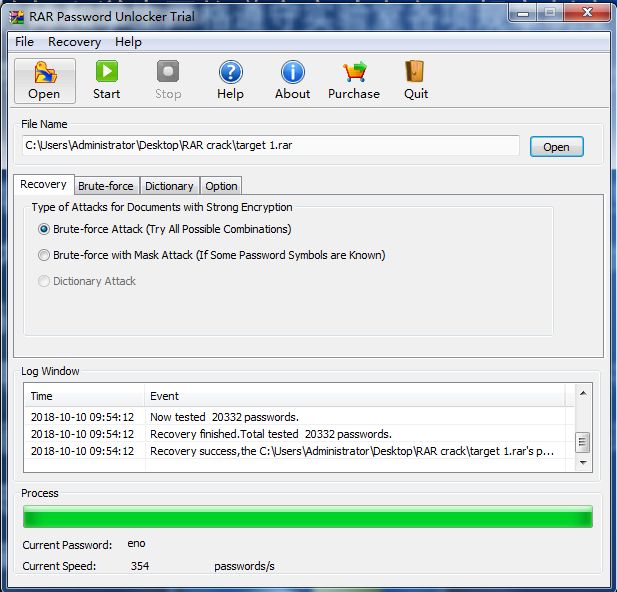Image resolution: width=617 pixels, height=592 pixels.
Task: Click the current speed value '354'
Action: (x=140, y=566)
